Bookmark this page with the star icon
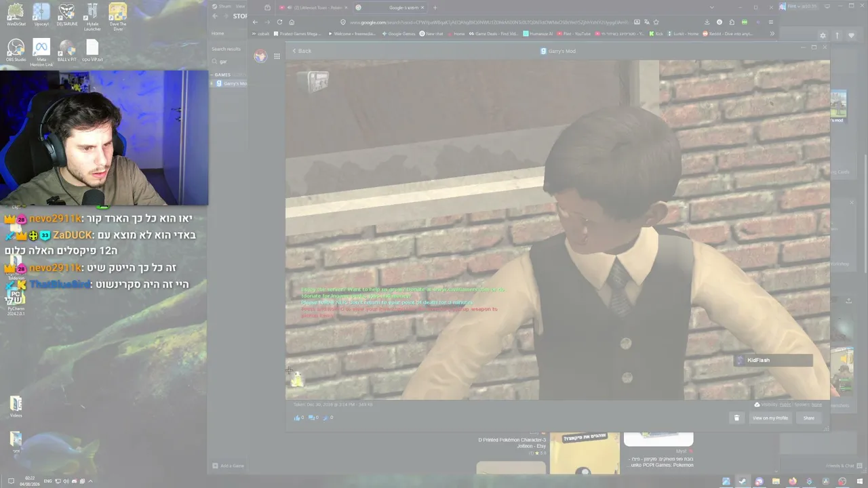Image resolution: width=868 pixels, height=488 pixels. [x=656, y=22]
